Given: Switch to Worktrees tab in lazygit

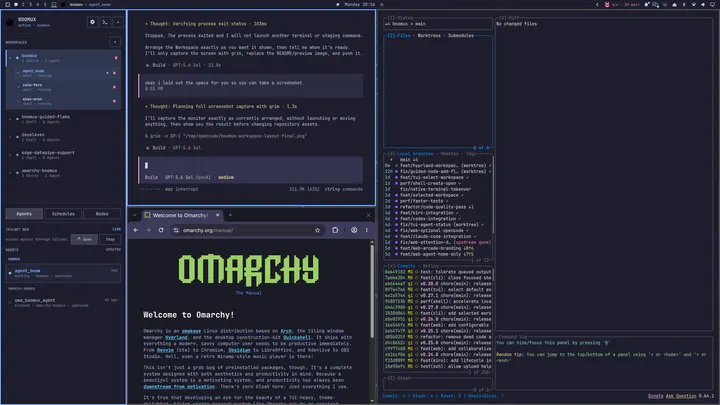Looking at the screenshot, I should [429, 35].
